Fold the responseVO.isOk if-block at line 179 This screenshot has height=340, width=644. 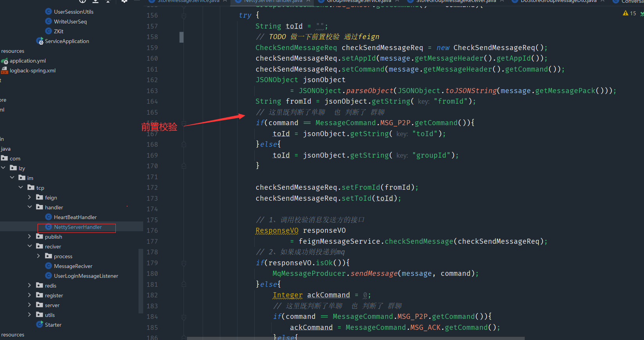point(184,263)
